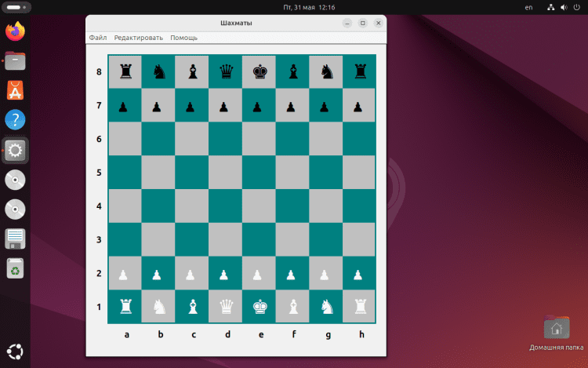The width and height of the screenshot is (588, 368).
Task: Click the empty e5 square
Action: (259, 172)
